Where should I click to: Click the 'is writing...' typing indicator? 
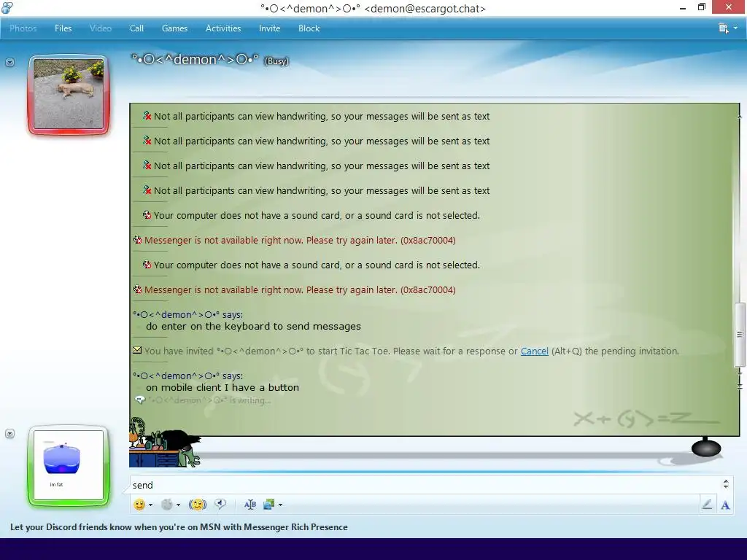pyautogui.click(x=209, y=400)
